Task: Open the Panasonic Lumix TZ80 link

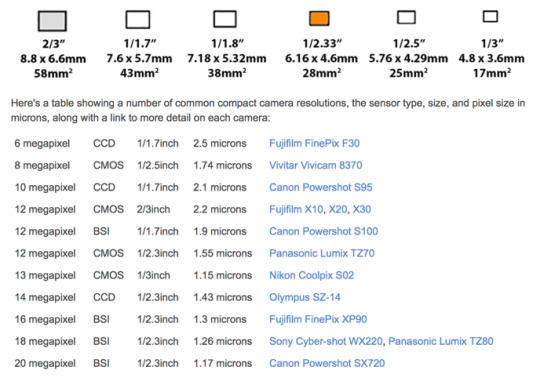Action: coord(441,342)
